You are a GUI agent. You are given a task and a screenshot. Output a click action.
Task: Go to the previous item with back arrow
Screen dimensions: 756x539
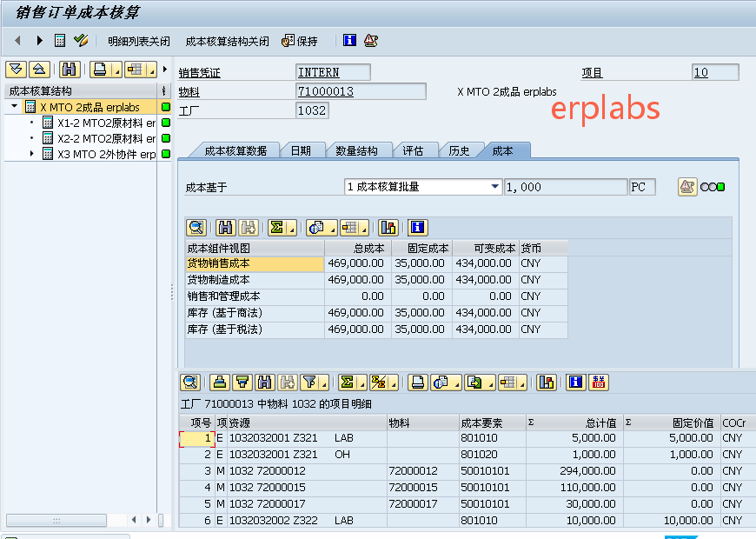pyautogui.click(x=18, y=41)
